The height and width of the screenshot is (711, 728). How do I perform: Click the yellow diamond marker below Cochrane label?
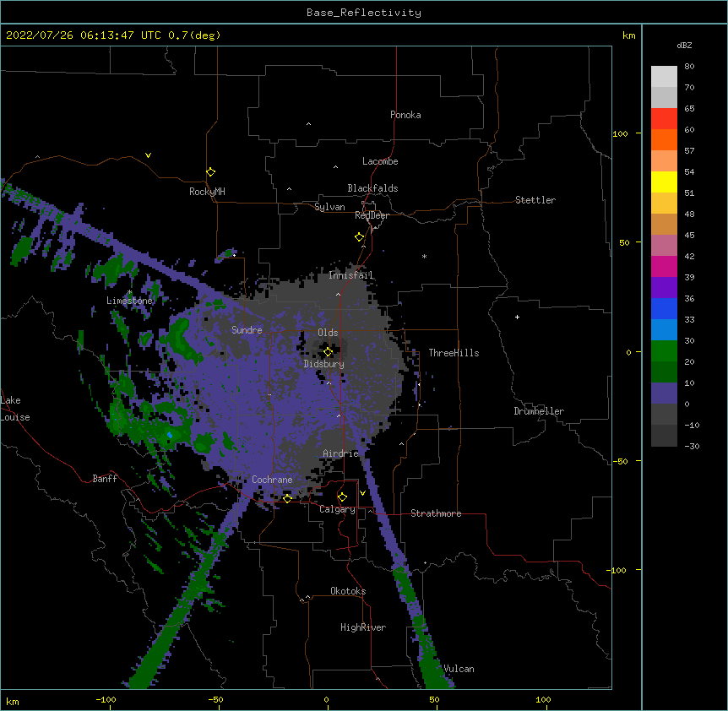click(287, 498)
